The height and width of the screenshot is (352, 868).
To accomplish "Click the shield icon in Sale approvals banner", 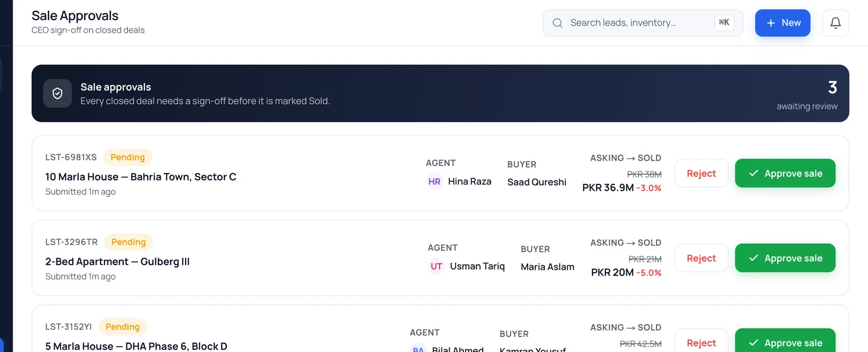I will click(58, 93).
